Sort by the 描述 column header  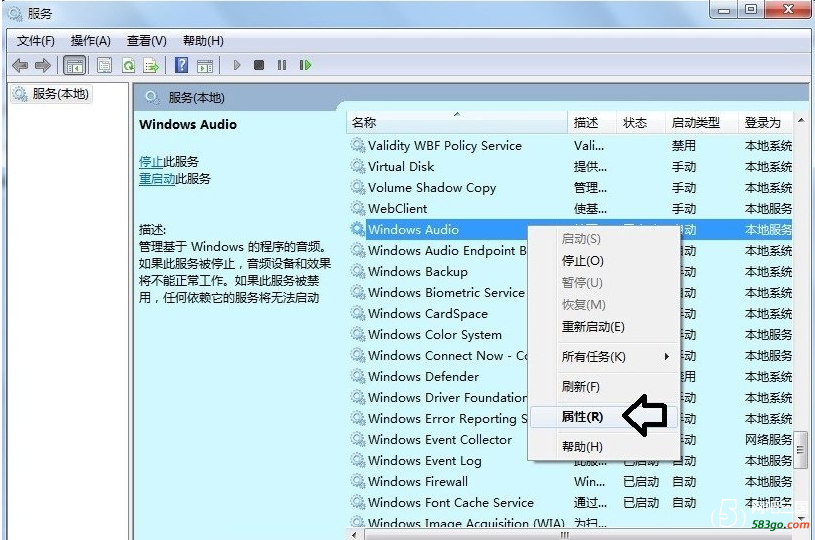tap(592, 123)
